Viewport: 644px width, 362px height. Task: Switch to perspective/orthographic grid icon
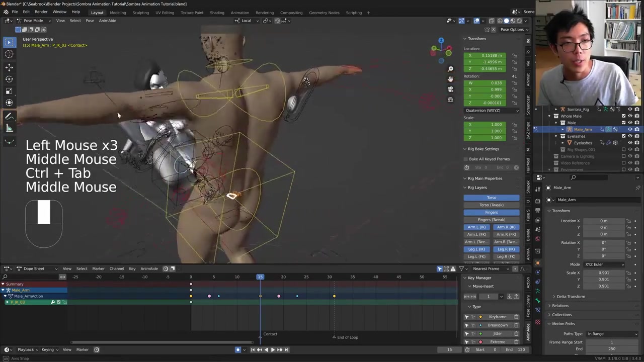click(x=450, y=100)
